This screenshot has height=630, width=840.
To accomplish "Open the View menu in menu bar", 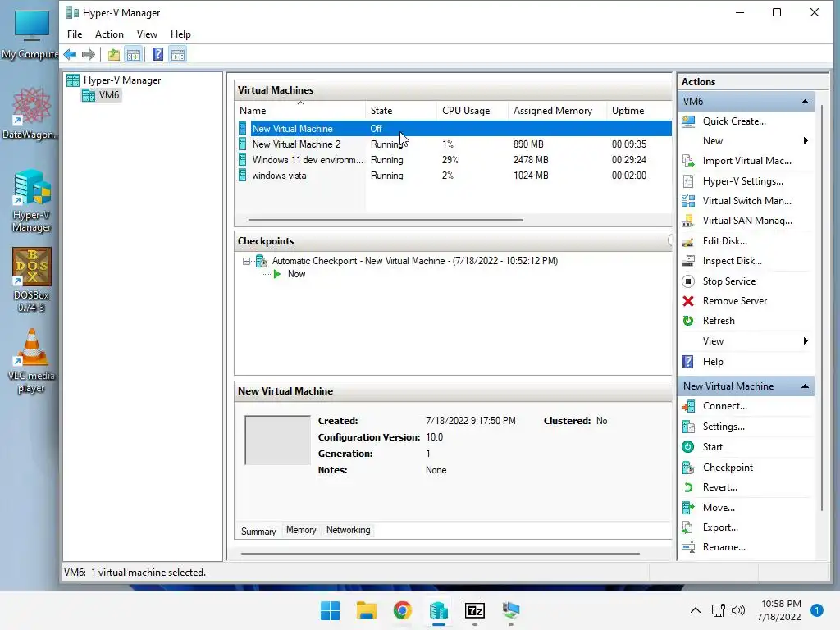I will 147,34.
